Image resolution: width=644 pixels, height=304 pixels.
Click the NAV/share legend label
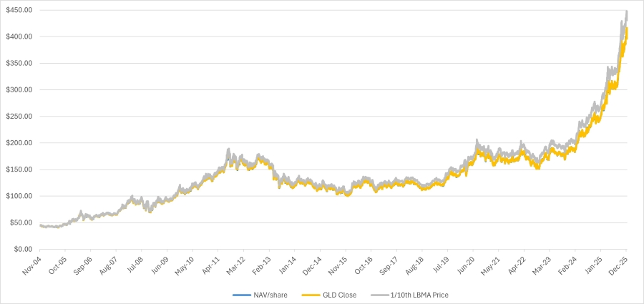point(270,295)
